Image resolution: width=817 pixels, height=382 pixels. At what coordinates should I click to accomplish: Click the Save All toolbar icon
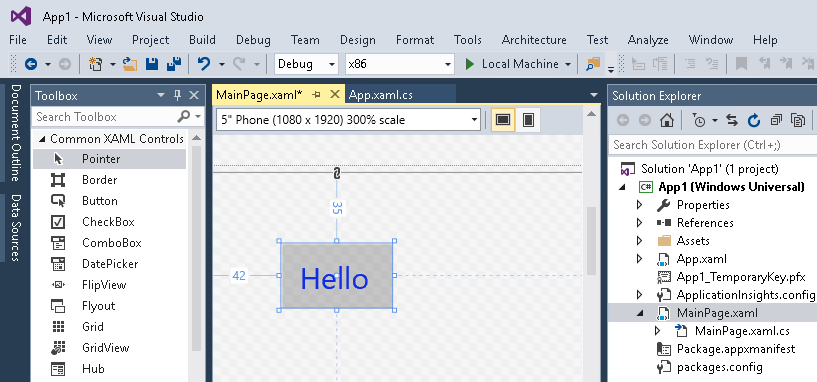[174, 64]
